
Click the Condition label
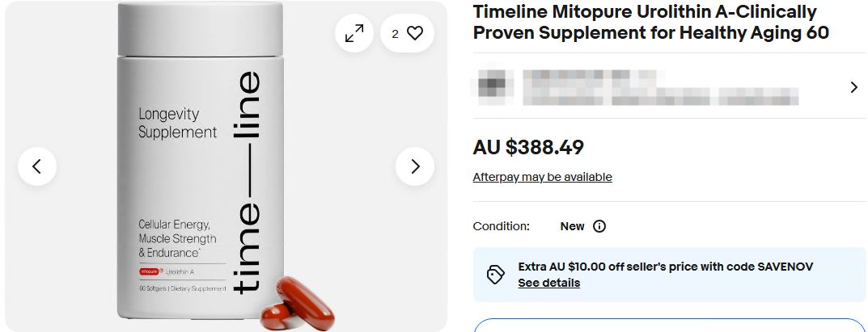click(x=501, y=226)
